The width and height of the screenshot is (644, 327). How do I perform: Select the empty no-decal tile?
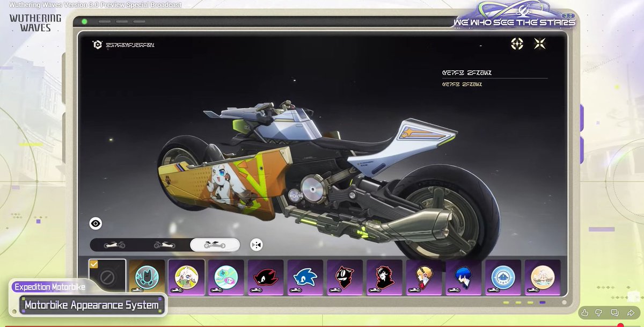tap(107, 278)
